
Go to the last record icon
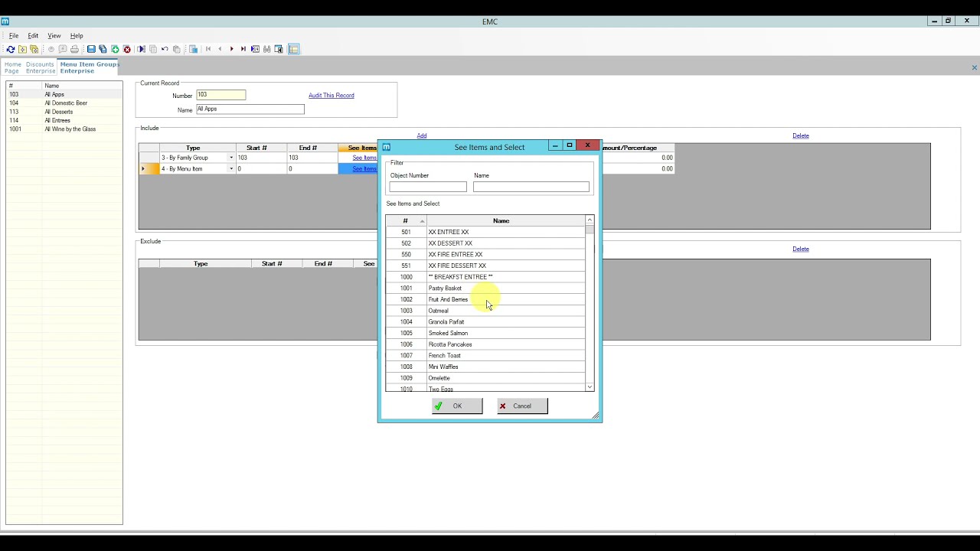(x=243, y=49)
